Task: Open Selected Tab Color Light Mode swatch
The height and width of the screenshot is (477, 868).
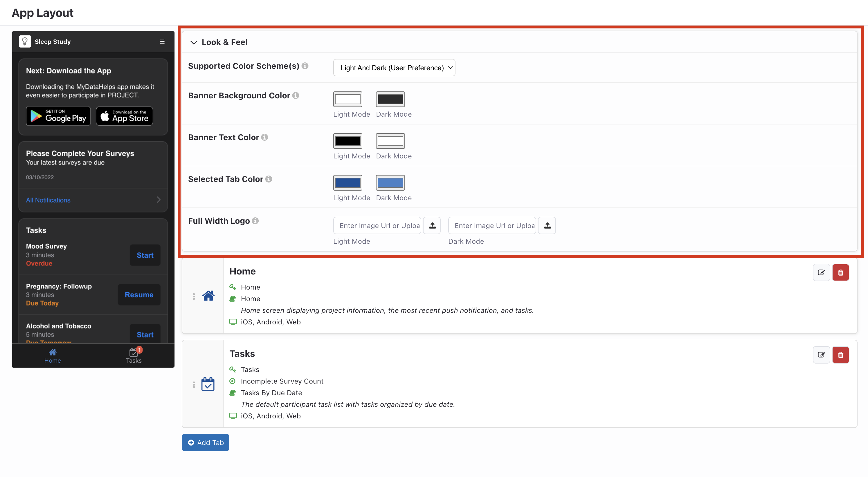Action: click(347, 183)
